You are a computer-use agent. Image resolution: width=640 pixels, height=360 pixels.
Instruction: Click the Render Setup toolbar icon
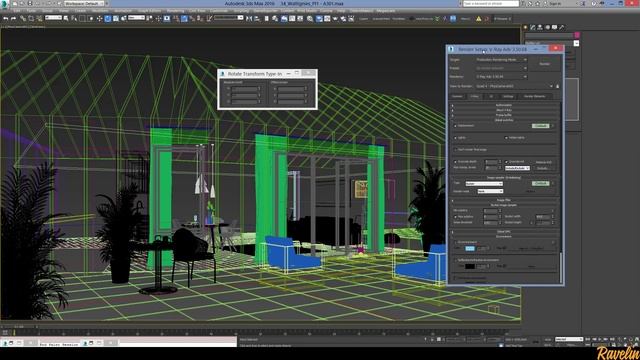click(319, 18)
